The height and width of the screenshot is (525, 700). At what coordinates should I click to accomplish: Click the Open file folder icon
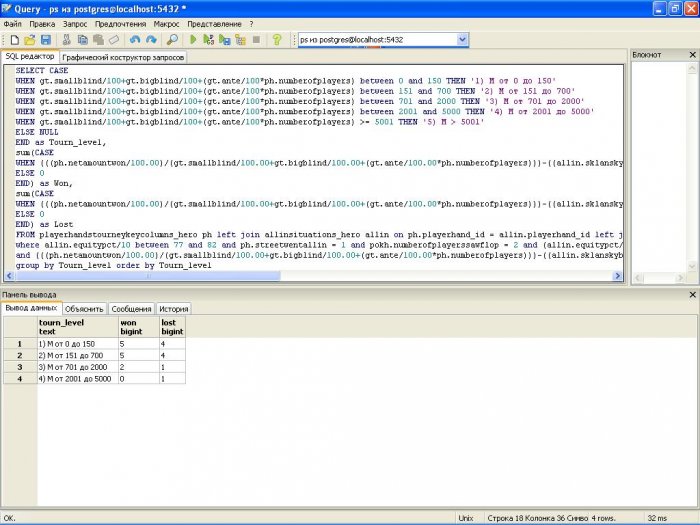pos(31,40)
